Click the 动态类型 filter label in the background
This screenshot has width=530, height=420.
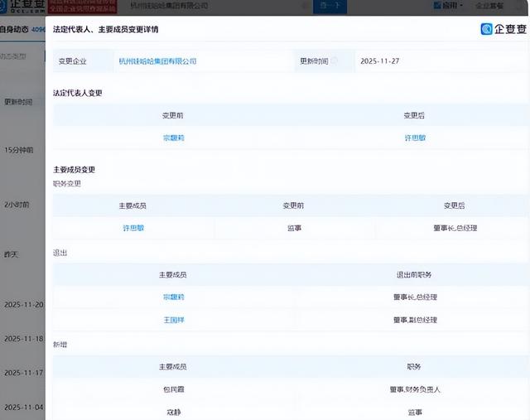(x=13, y=56)
